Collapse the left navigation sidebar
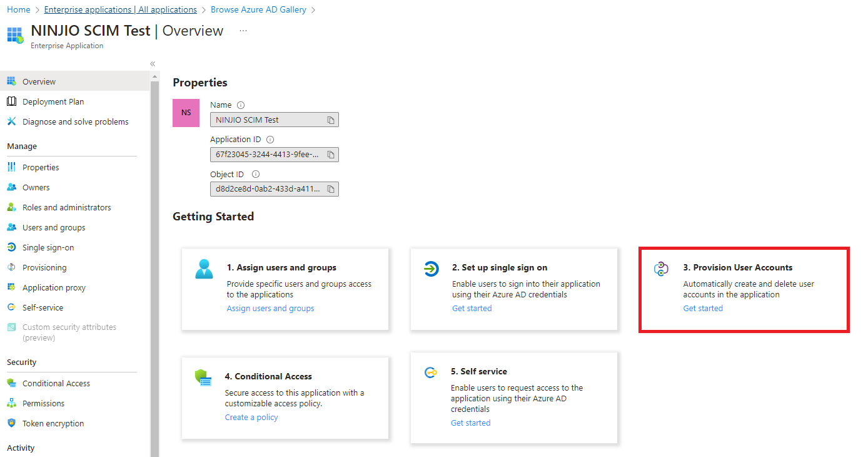Viewport: 868px width, 457px height. (153, 64)
